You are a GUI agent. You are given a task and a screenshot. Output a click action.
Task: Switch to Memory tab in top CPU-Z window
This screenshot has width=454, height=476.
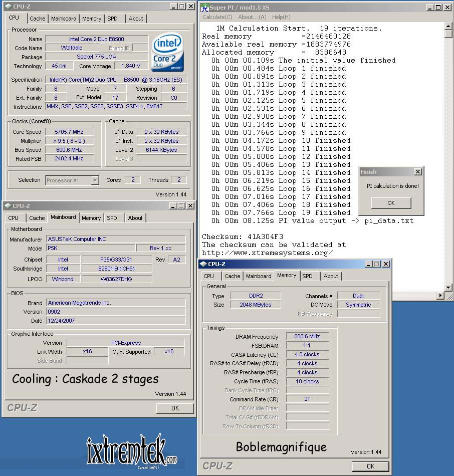(x=92, y=19)
